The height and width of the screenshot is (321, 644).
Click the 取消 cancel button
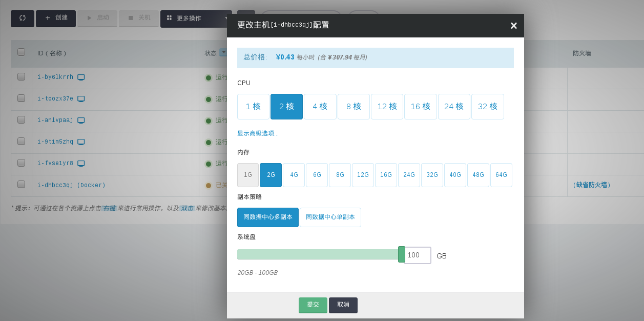click(x=343, y=305)
